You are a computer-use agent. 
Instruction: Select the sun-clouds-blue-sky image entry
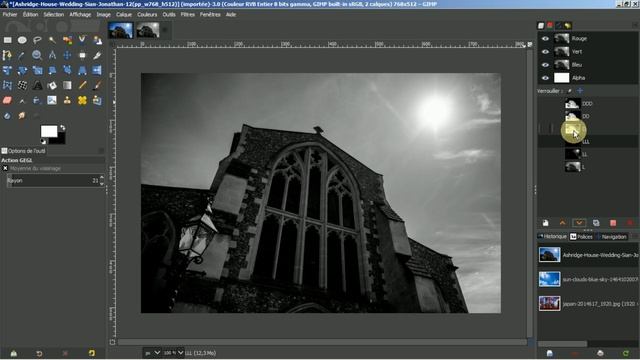(x=588, y=280)
